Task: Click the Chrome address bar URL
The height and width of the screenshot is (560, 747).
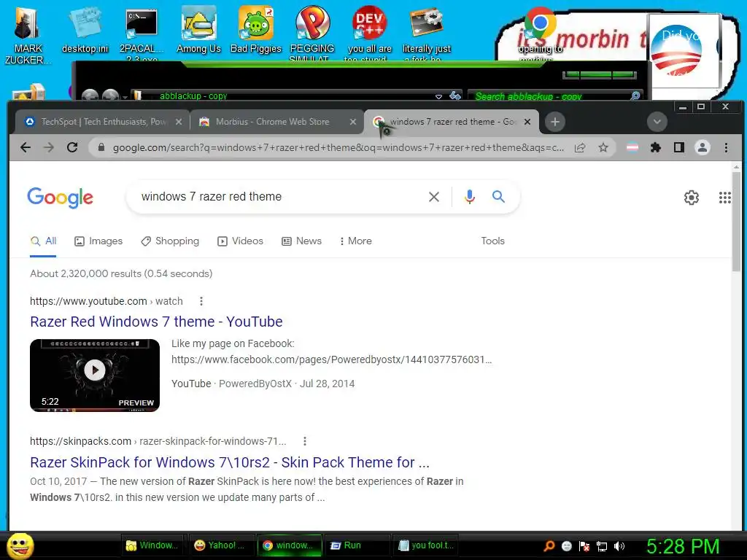Action: click(338, 147)
